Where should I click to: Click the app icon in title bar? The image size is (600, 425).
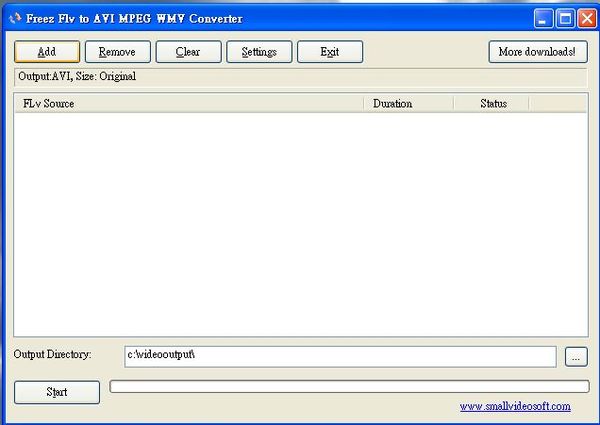coord(15,18)
